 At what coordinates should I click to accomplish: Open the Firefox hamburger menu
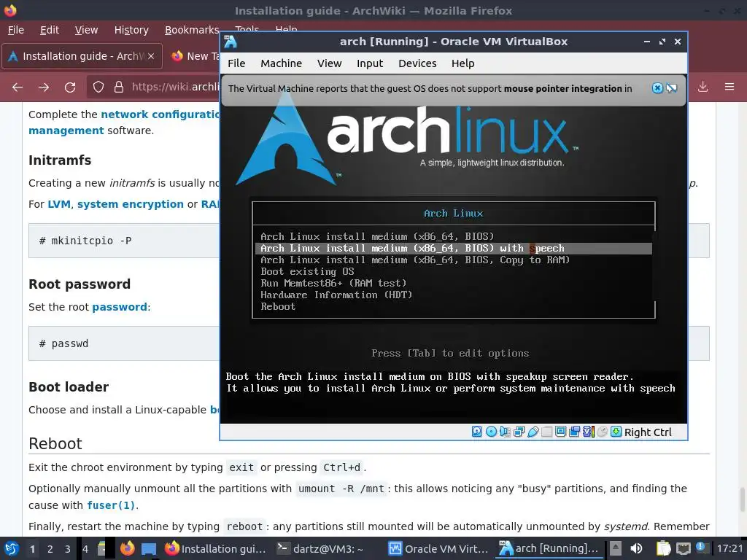pyautogui.click(x=729, y=87)
